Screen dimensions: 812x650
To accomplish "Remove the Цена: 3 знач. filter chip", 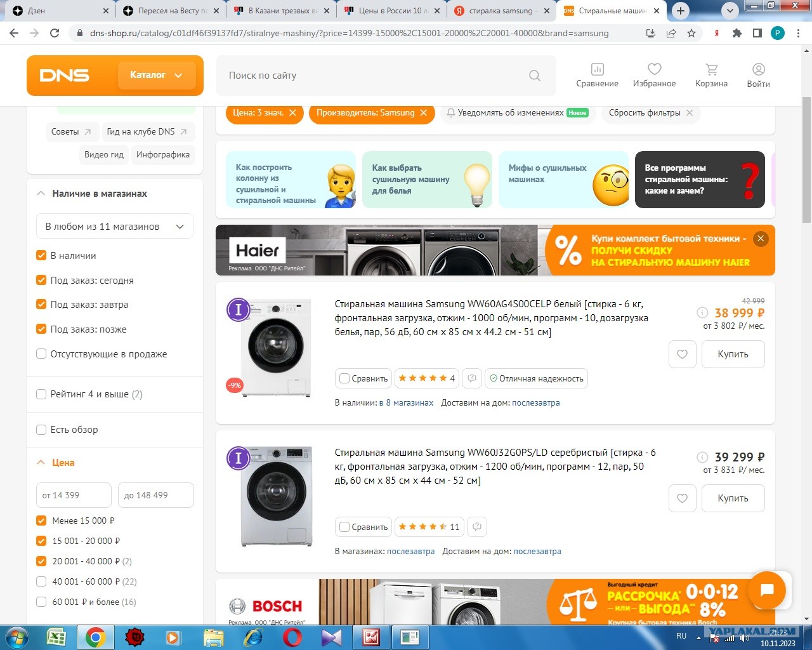I will click(292, 113).
